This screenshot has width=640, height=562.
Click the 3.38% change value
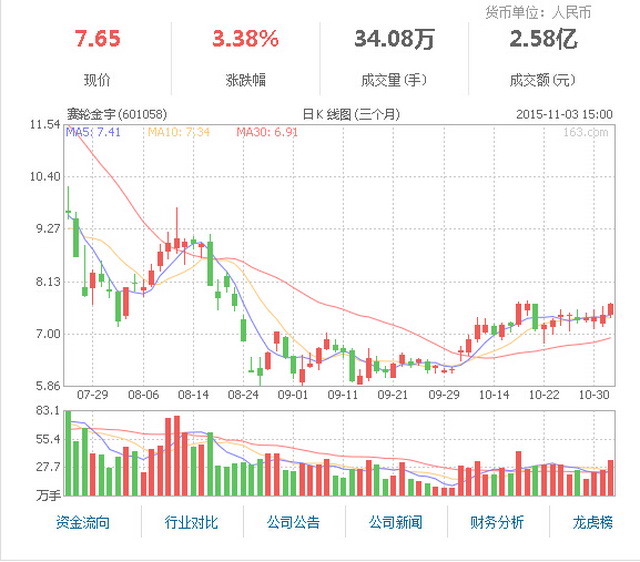246,39
